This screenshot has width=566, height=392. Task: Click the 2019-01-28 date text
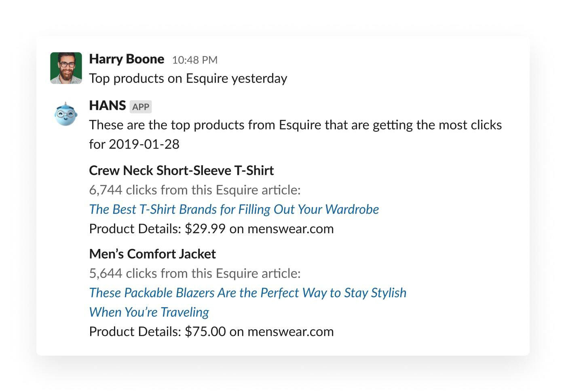[x=144, y=144]
